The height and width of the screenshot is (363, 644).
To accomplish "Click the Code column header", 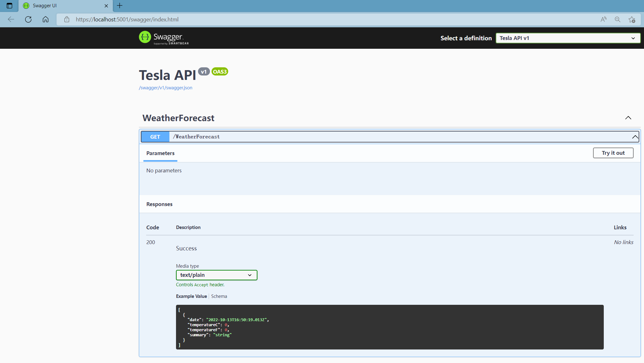I will click(x=153, y=227).
